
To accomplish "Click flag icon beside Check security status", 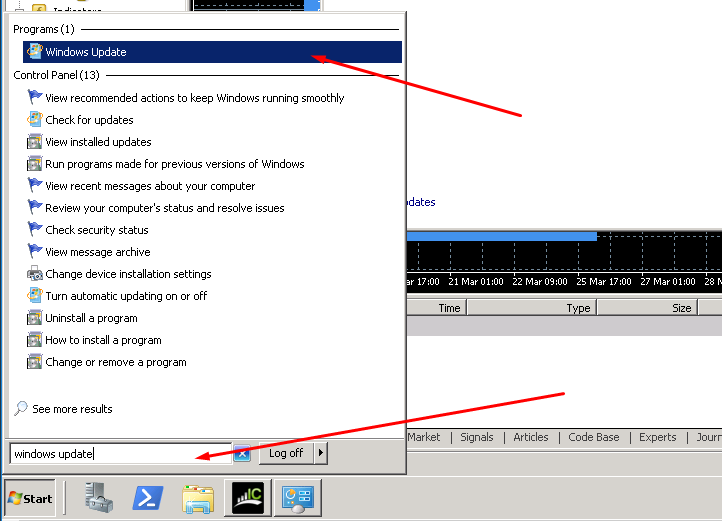I will (x=35, y=229).
